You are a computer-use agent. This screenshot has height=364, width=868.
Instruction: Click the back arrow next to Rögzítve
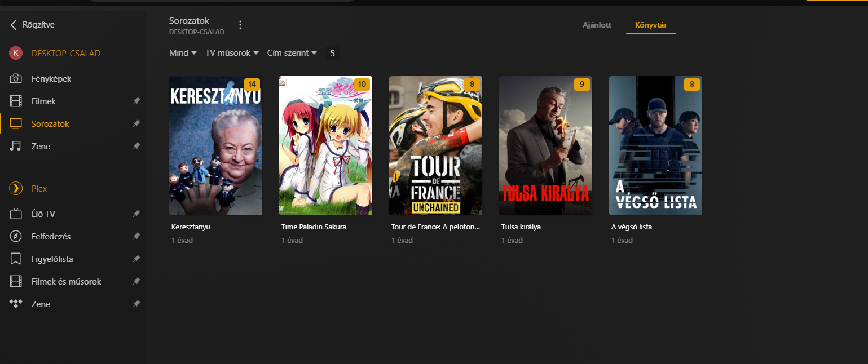[14, 25]
